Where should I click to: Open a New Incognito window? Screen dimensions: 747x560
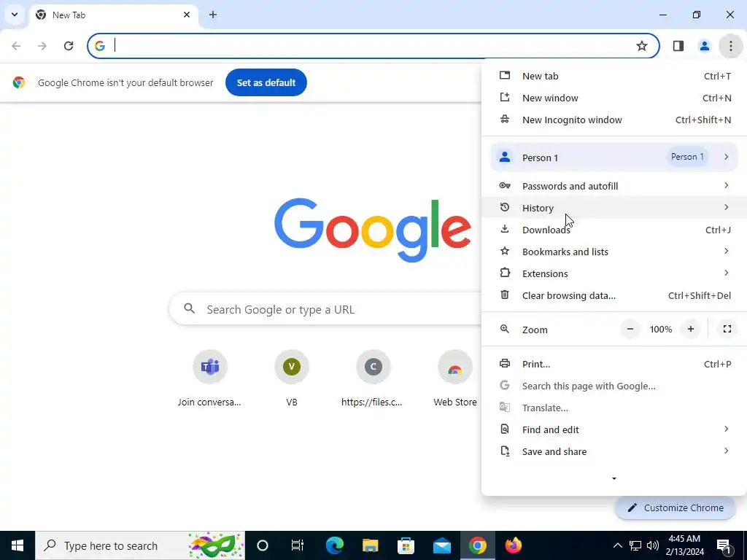tap(614, 120)
